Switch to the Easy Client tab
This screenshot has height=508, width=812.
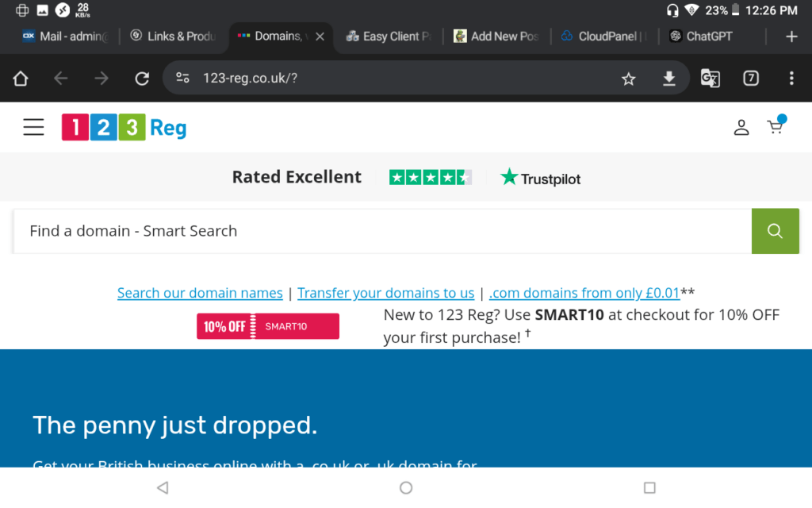[x=389, y=37]
